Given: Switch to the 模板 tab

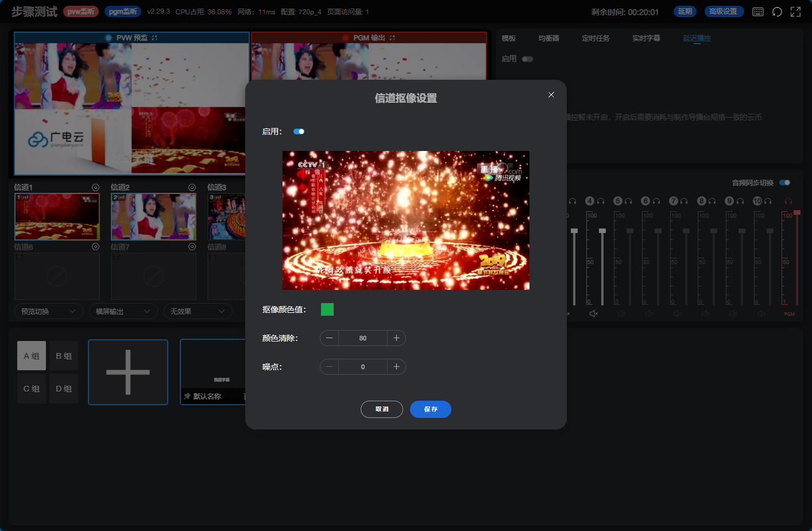Looking at the screenshot, I should coord(509,38).
